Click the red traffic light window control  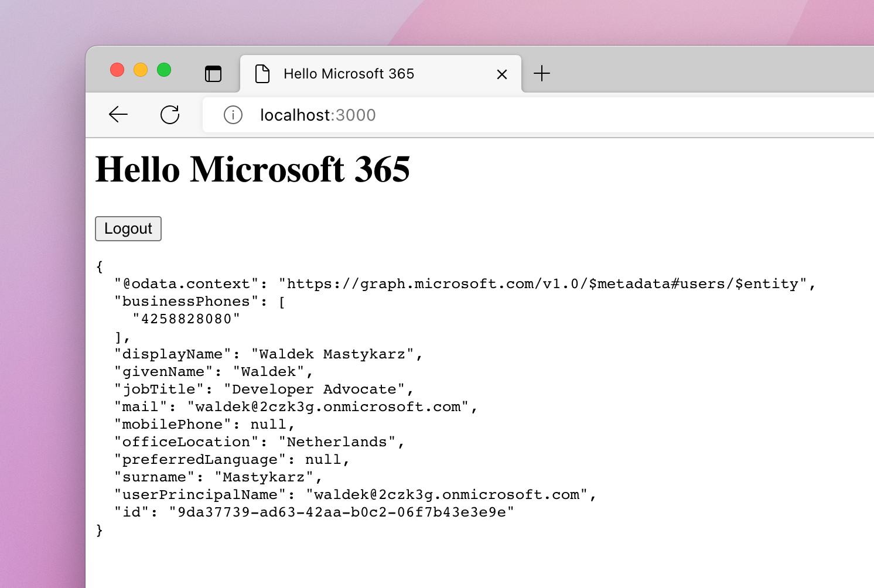click(x=117, y=69)
